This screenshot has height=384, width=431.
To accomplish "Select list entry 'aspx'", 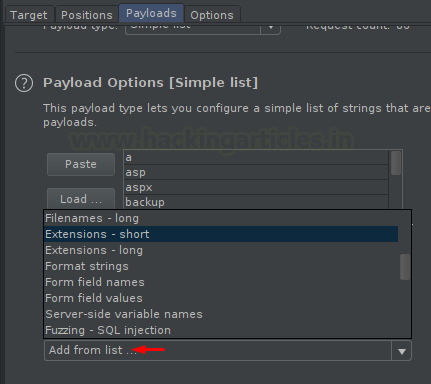I will point(256,187).
